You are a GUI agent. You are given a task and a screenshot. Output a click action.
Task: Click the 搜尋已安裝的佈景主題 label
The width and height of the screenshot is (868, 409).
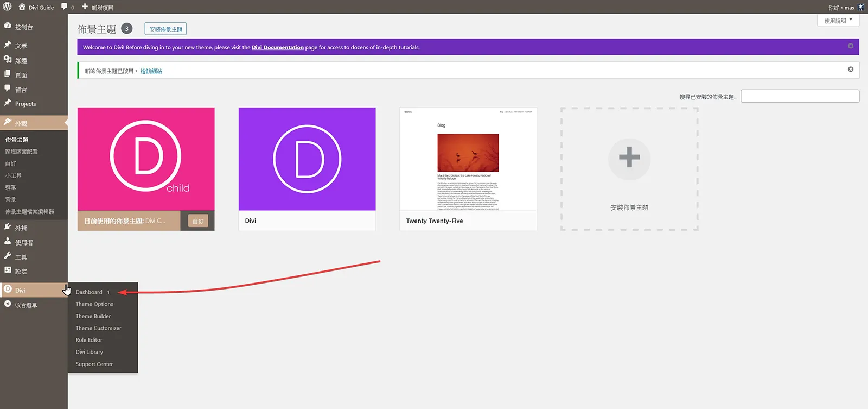[709, 97]
